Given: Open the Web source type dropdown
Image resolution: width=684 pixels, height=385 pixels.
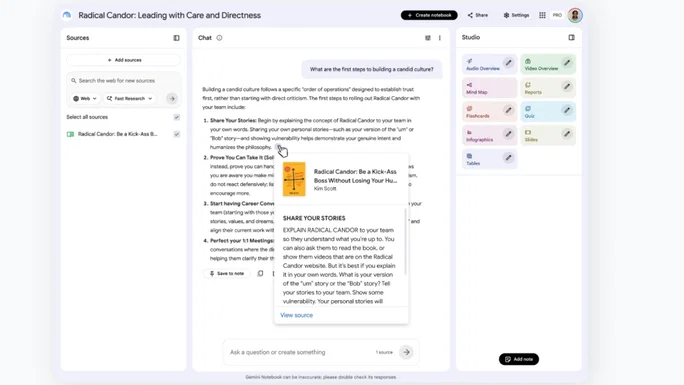Looking at the screenshot, I should [x=85, y=99].
